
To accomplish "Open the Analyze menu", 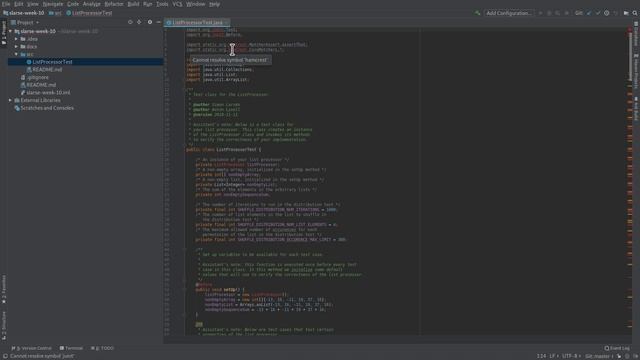I will point(92,4).
